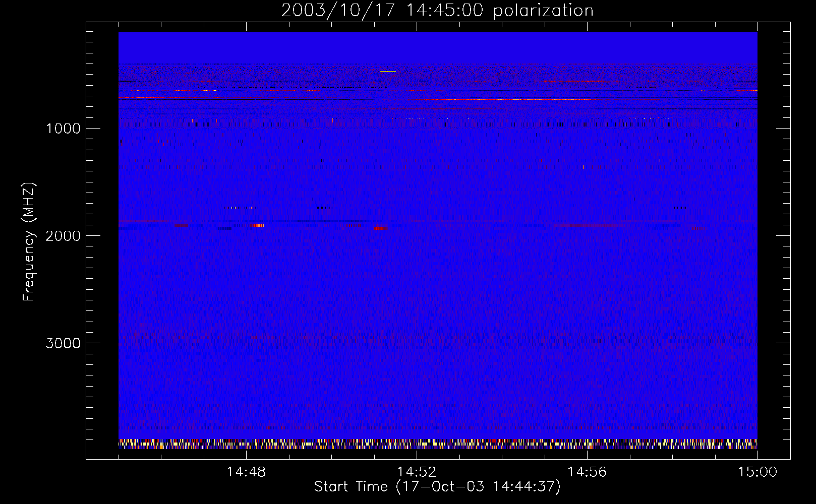This screenshot has height=504, width=816.
Task: Select the 1000 frequency axis label
Action: (63, 129)
